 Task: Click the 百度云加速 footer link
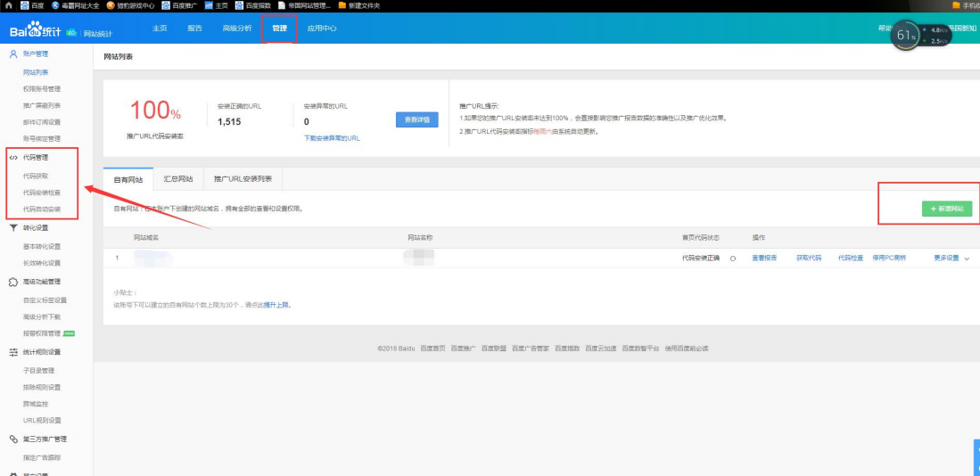coord(601,349)
